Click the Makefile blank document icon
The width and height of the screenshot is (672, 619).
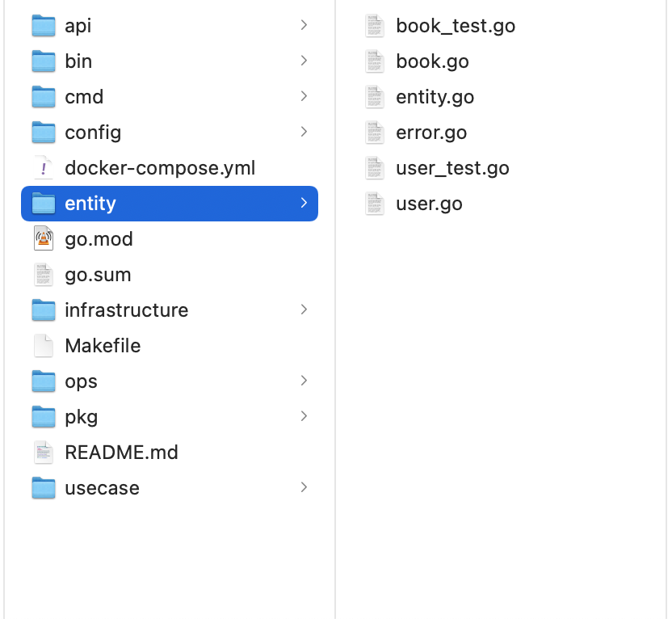point(44,346)
